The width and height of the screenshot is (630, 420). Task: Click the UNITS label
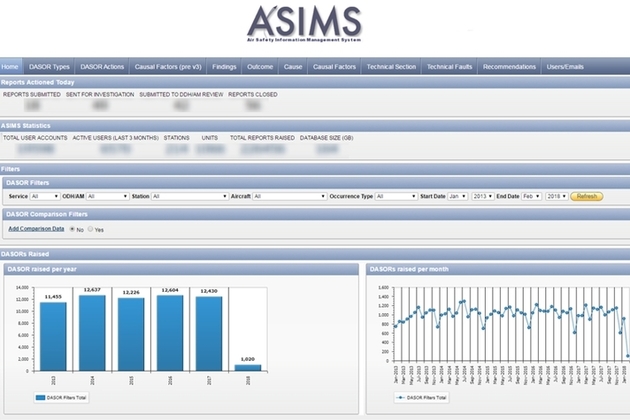point(210,138)
